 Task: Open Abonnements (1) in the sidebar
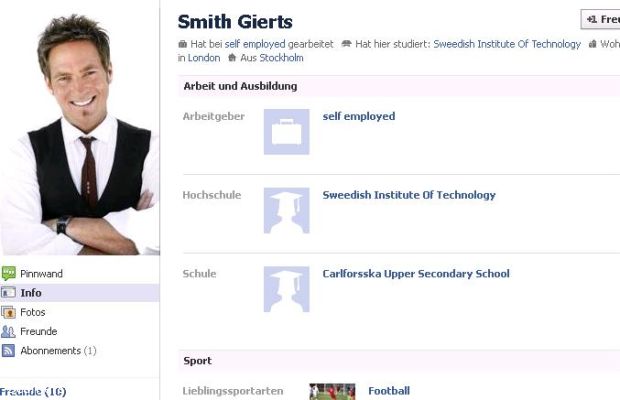click(59, 351)
